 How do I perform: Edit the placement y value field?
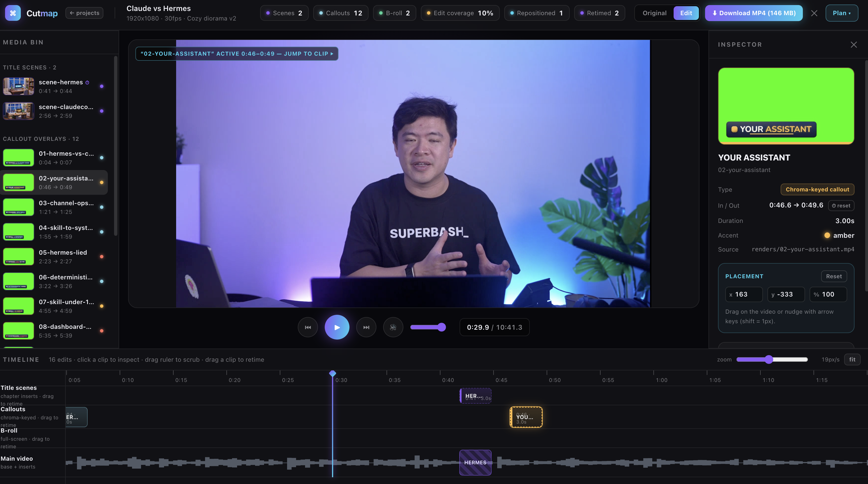[x=786, y=295]
